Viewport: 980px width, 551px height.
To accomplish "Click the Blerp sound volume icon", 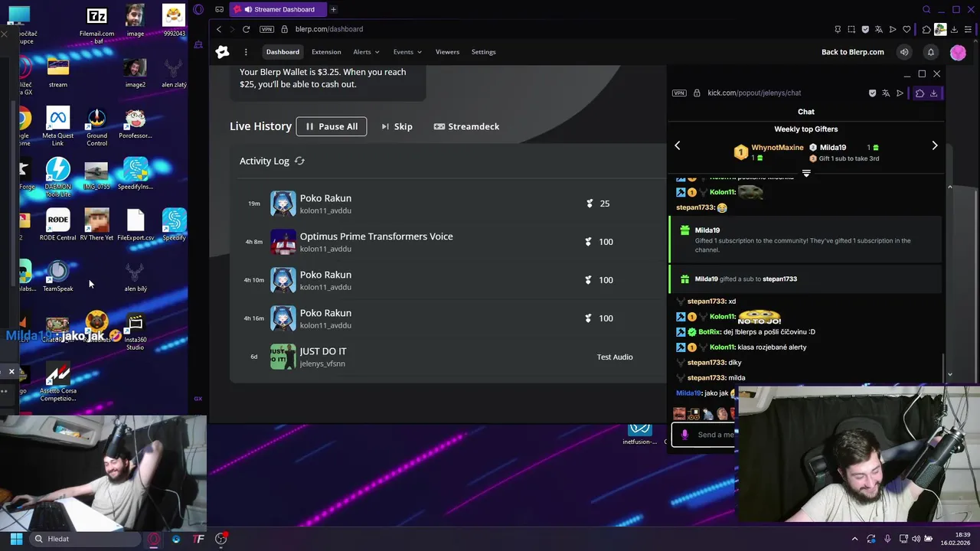I will (x=904, y=52).
